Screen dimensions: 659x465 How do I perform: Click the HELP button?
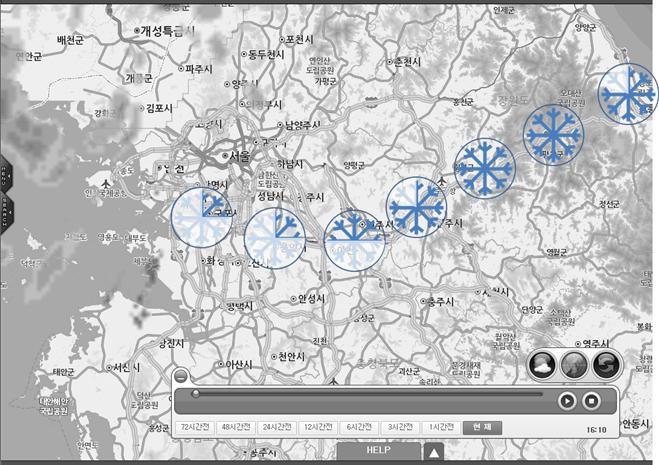tap(378, 451)
